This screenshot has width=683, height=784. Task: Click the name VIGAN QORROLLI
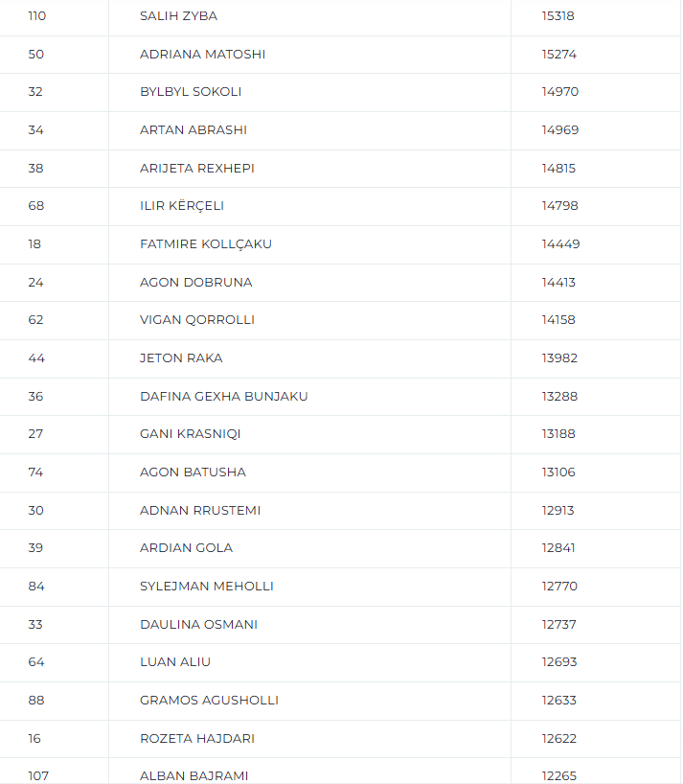[197, 320]
